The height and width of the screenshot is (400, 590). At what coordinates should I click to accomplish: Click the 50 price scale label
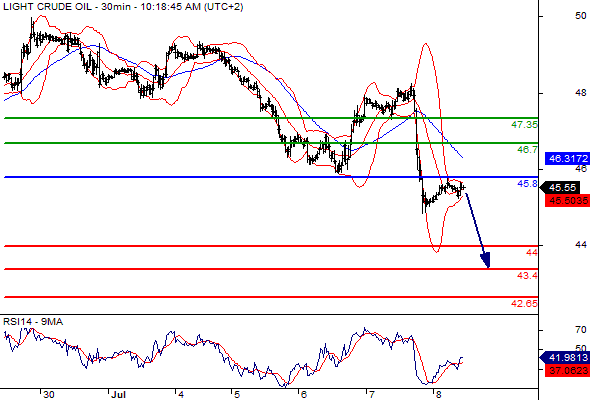click(581, 16)
